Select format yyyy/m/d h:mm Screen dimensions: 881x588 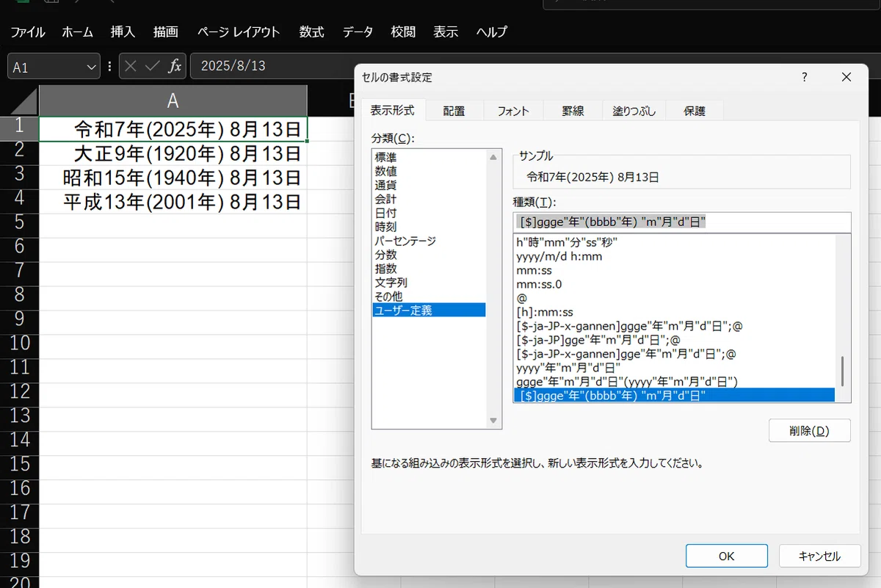click(674, 256)
